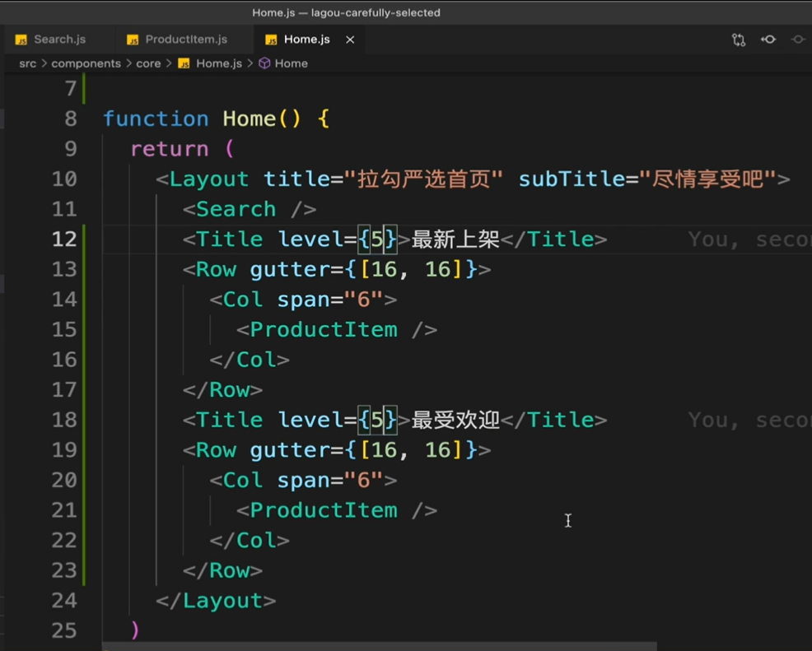Click line number 24 in the gutter
Viewport: 812px width, 651px height.
click(64, 601)
